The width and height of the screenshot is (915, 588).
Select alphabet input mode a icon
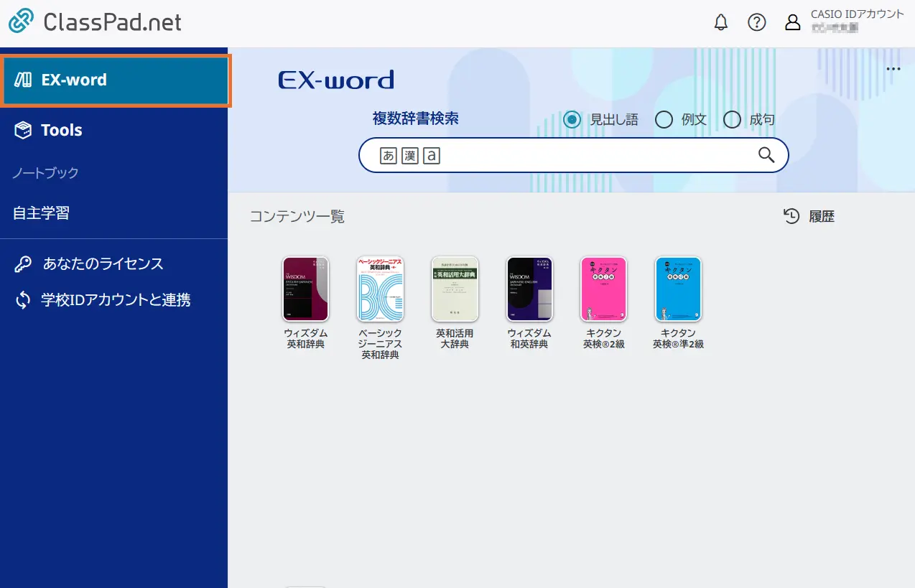click(x=431, y=155)
